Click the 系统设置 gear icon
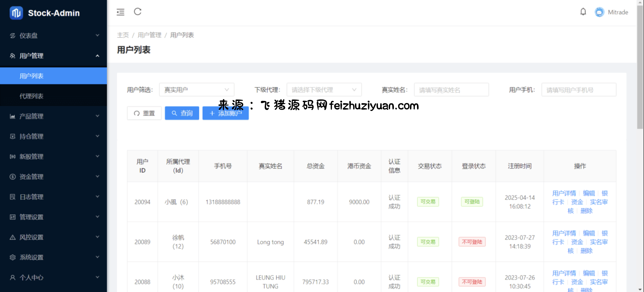The width and height of the screenshot is (644, 292). coord(13,257)
